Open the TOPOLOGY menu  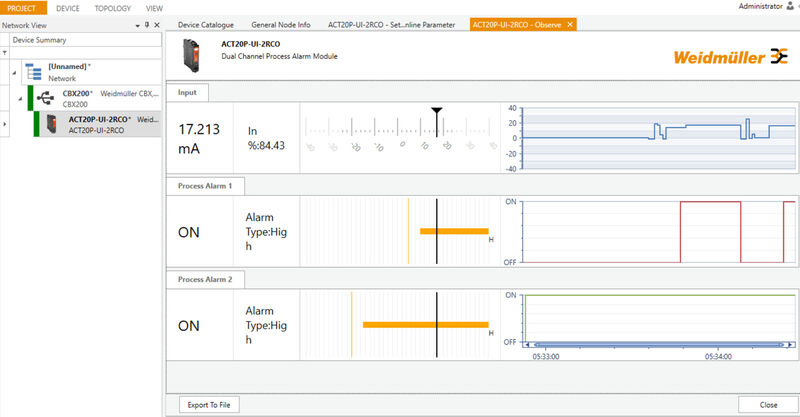tap(112, 7)
